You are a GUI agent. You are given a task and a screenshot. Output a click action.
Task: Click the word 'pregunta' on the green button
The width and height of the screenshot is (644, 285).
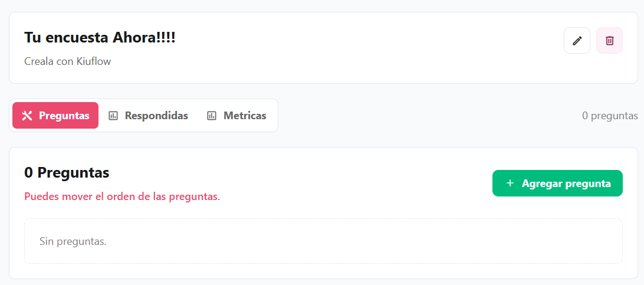point(588,184)
